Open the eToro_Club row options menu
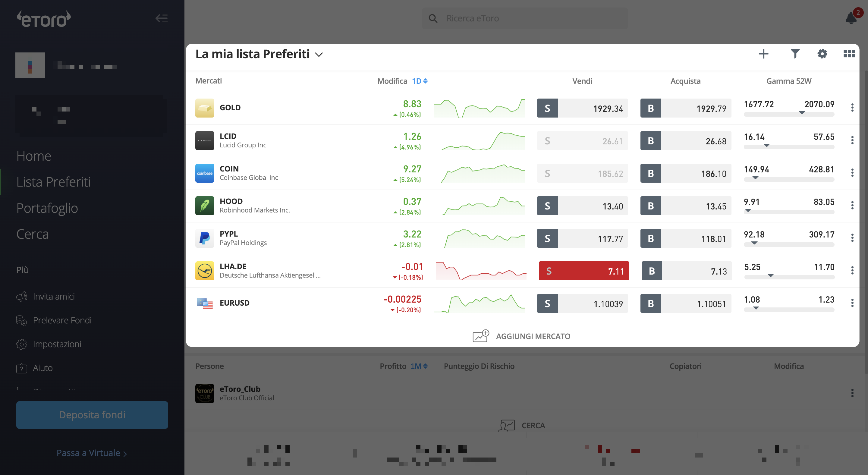Viewport: 868px width, 475px height. point(852,393)
